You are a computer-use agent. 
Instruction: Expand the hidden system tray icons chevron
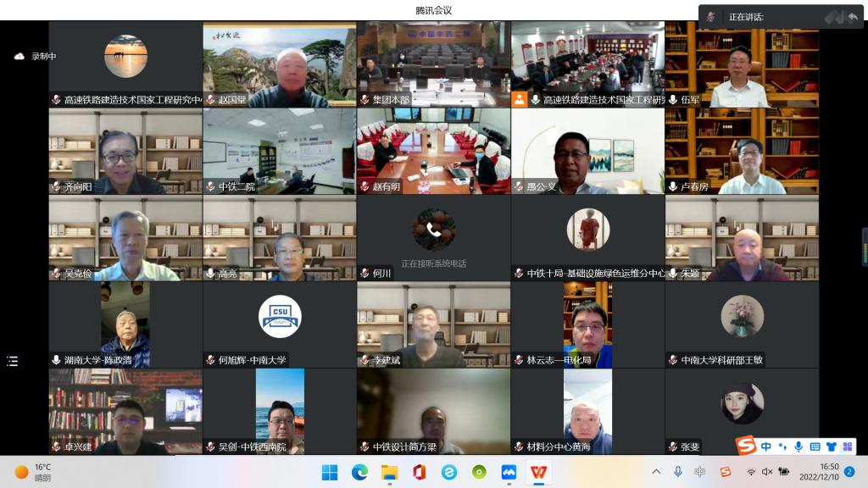655,472
